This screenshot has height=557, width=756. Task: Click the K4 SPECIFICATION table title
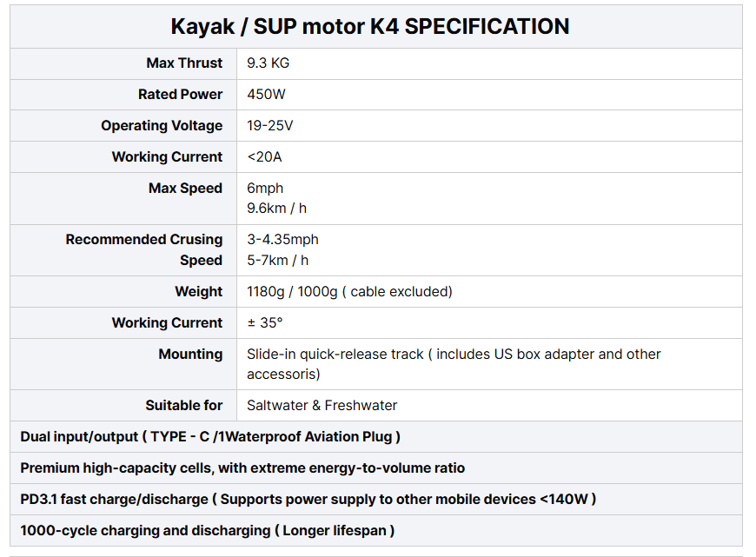[370, 26]
